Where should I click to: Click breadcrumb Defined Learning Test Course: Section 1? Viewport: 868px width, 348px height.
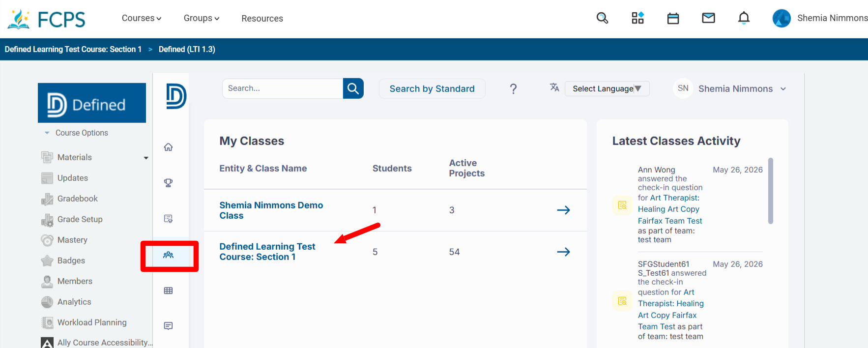coord(73,49)
